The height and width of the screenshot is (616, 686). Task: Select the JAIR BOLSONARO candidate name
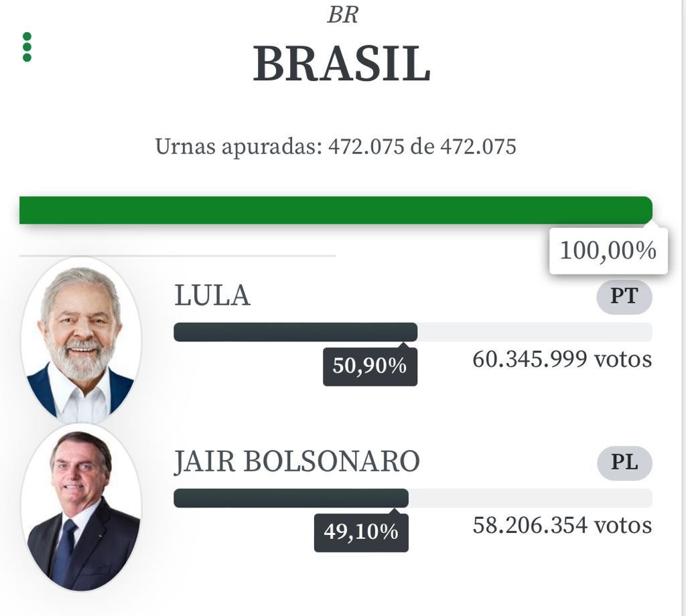click(297, 462)
